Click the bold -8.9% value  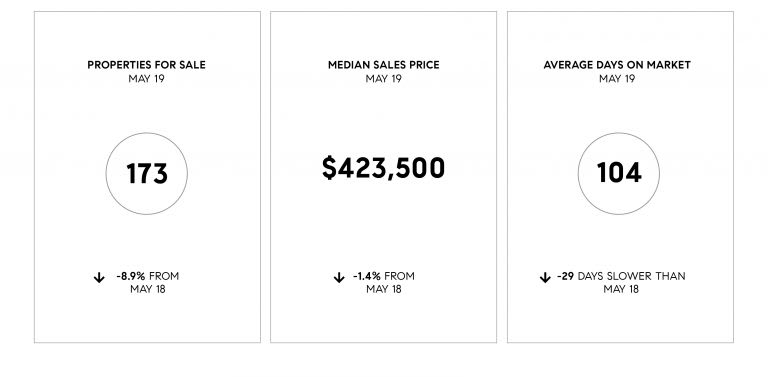click(131, 276)
